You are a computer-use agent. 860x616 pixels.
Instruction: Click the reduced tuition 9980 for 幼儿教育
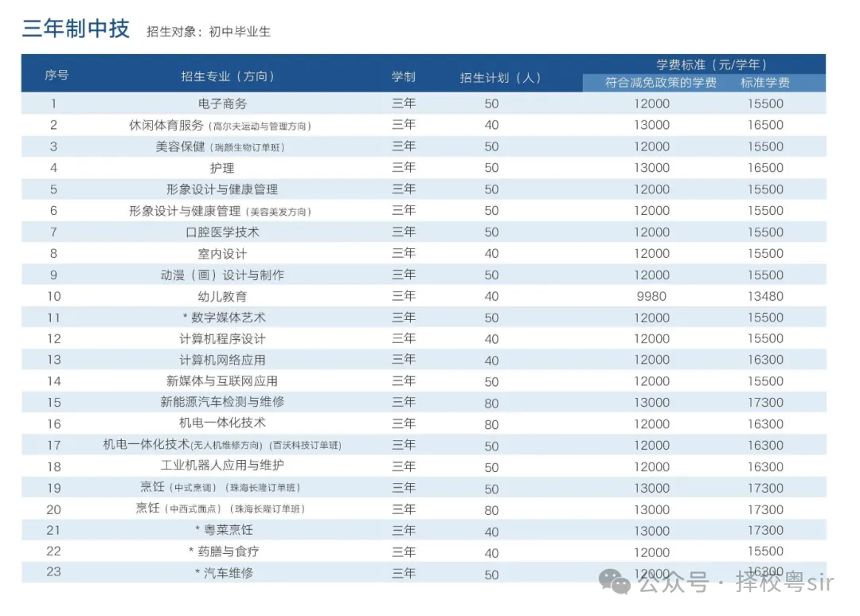pyautogui.click(x=651, y=297)
